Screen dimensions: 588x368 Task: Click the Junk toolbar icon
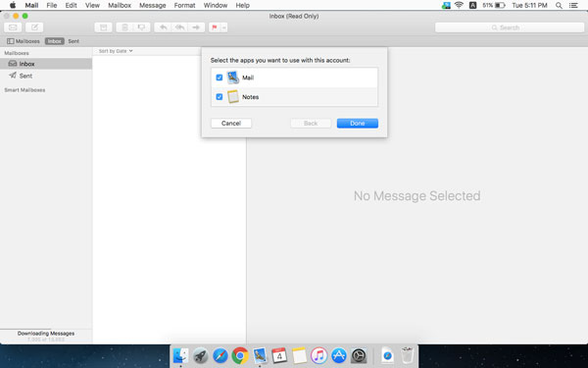click(x=142, y=27)
